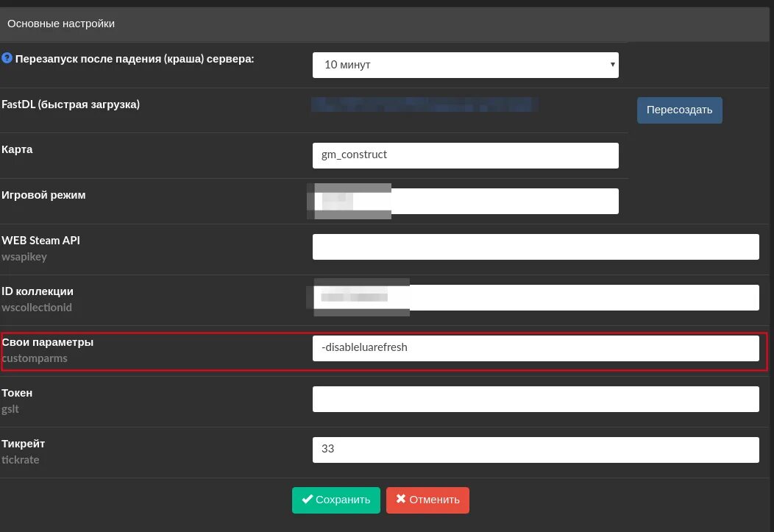Focus the wsapikey WEB Steam API field
Viewport: 774px width, 532px height.
coord(536,247)
